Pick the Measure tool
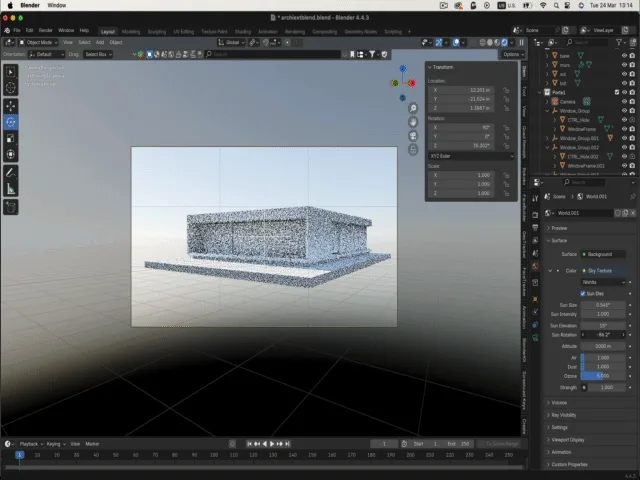Viewport: 640px width, 480px height. point(11,188)
